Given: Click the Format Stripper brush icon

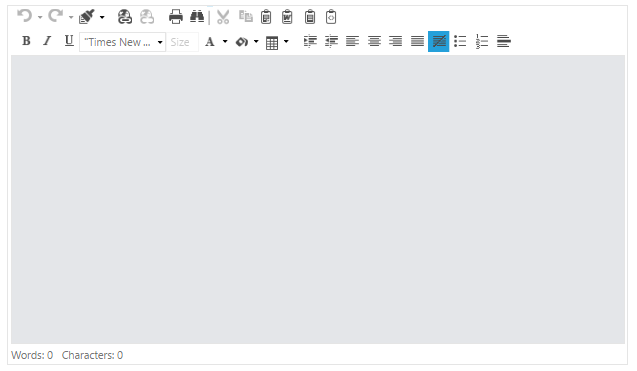Looking at the screenshot, I should pos(87,17).
